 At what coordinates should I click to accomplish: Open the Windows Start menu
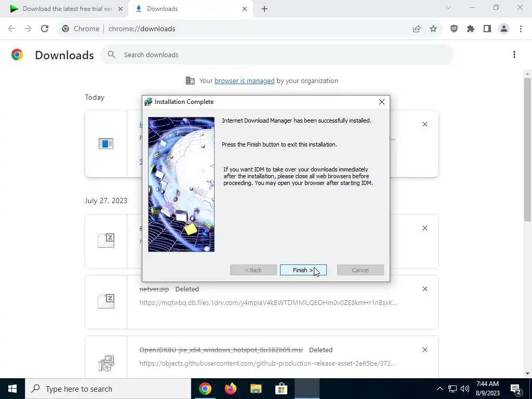[x=12, y=389]
